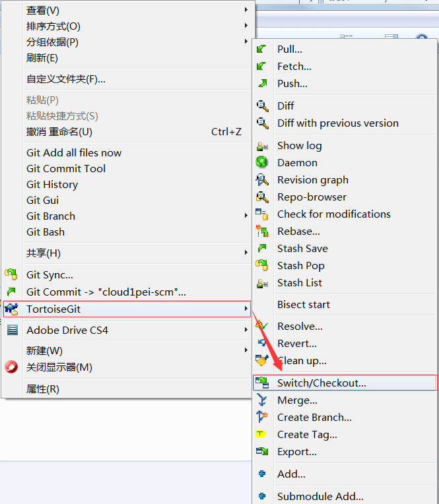
Task: Expand the TortoiseGit submenu arrow
Action: (246, 309)
